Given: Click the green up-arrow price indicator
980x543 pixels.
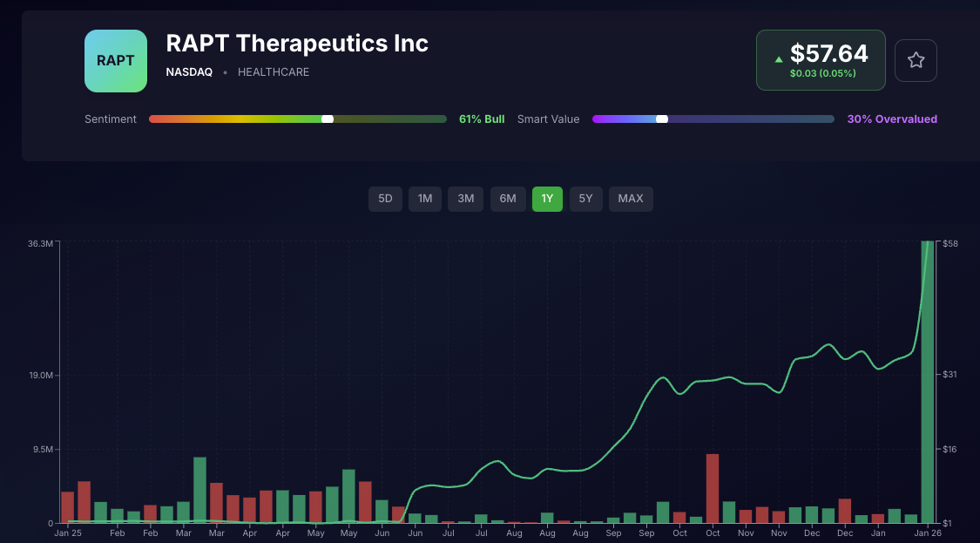Looking at the screenshot, I should point(778,59).
